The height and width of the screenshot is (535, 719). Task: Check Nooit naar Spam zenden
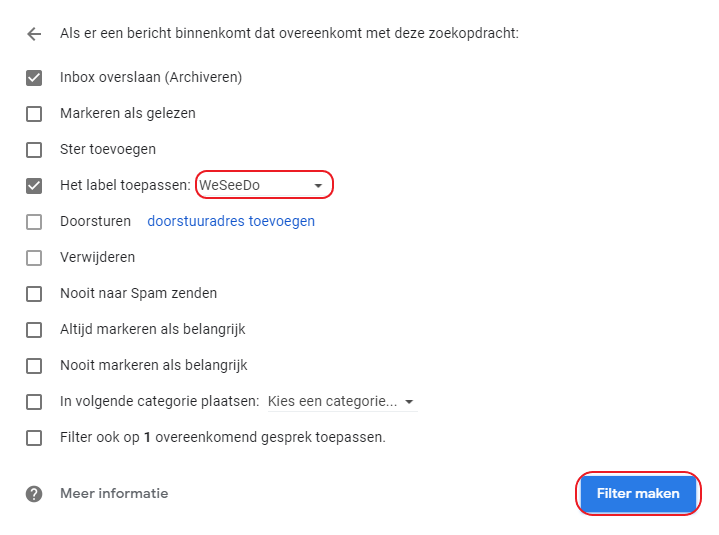34,294
